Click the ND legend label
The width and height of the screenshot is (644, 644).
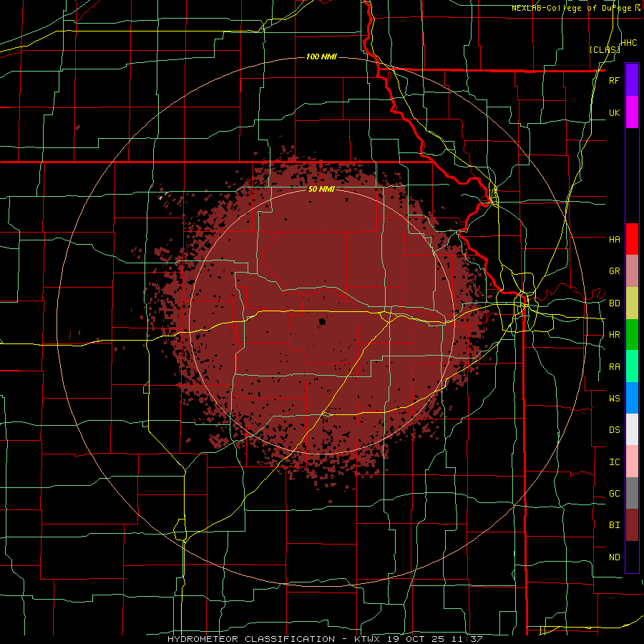click(614, 557)
